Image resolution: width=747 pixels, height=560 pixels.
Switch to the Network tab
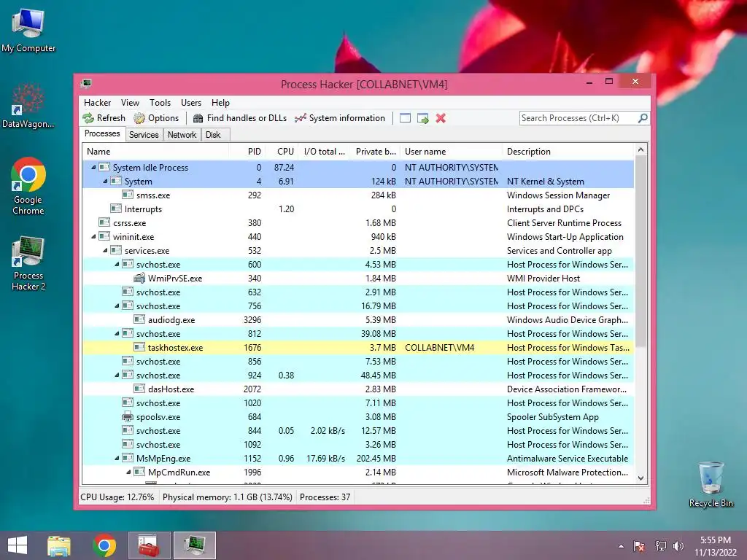(182, 135)
